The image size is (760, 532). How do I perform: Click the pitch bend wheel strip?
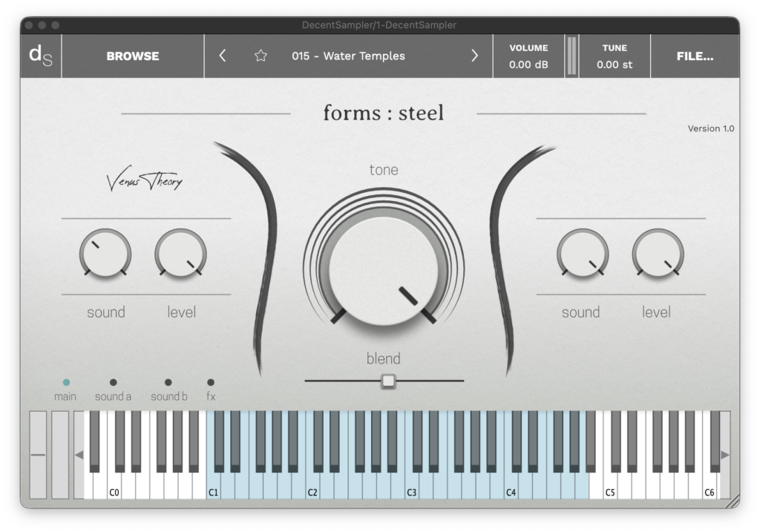[39, 455]
